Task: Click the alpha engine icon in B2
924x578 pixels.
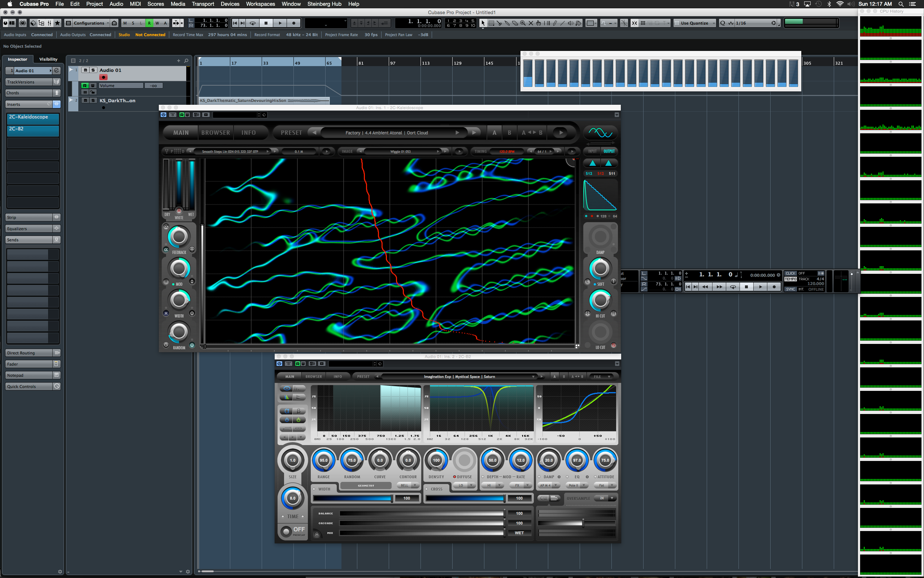Action: click(x=287, y=411)
